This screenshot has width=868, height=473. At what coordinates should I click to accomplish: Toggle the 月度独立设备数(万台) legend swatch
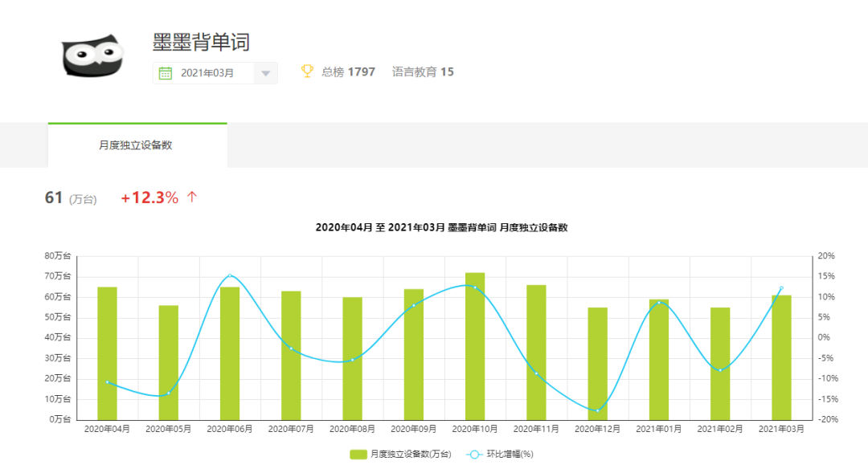point(358,455)
